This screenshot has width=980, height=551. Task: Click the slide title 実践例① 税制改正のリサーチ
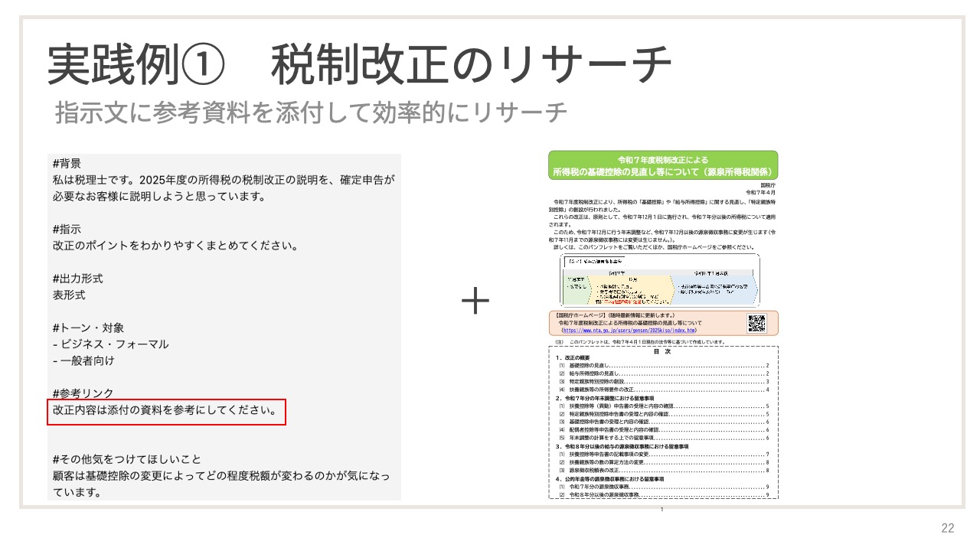tap(360, 66)
